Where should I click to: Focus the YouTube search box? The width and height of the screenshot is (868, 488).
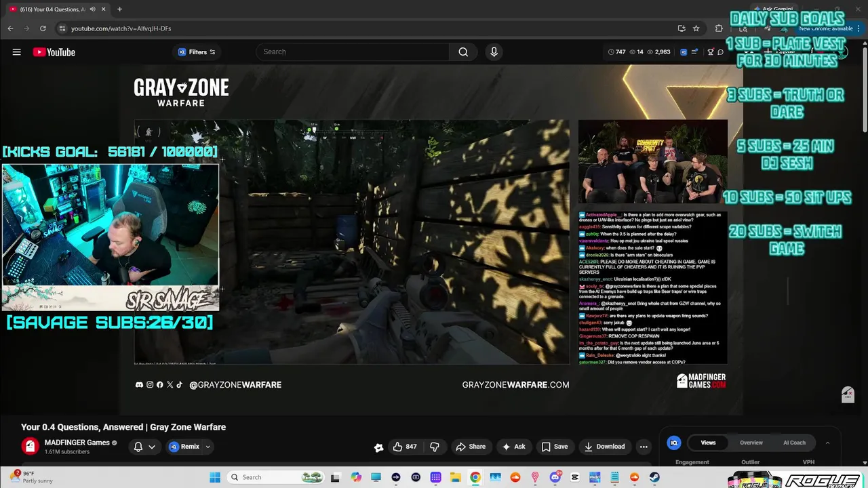tap(353, 52)
